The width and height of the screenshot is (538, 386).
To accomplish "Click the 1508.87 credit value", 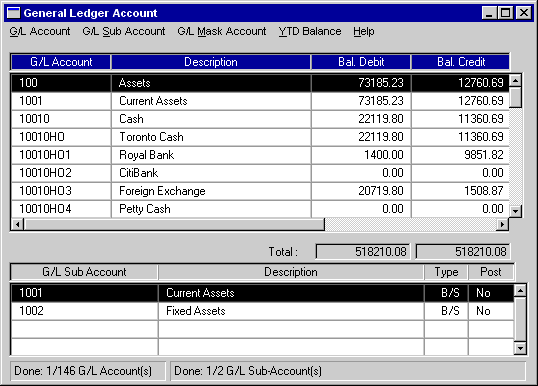I will (x=460, y=191).
